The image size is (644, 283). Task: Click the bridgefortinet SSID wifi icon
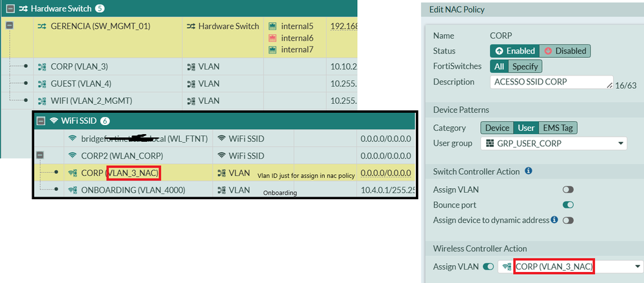pos(73,139)
